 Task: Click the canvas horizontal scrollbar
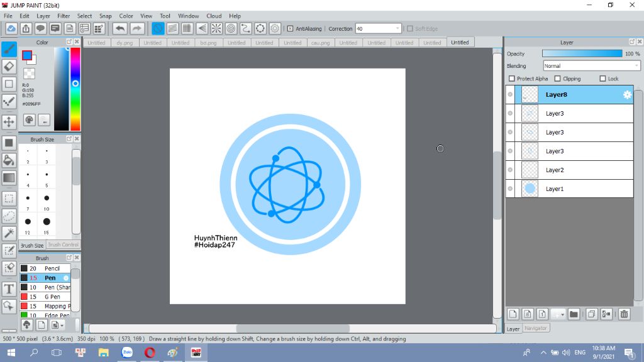(x=292, y=329)
